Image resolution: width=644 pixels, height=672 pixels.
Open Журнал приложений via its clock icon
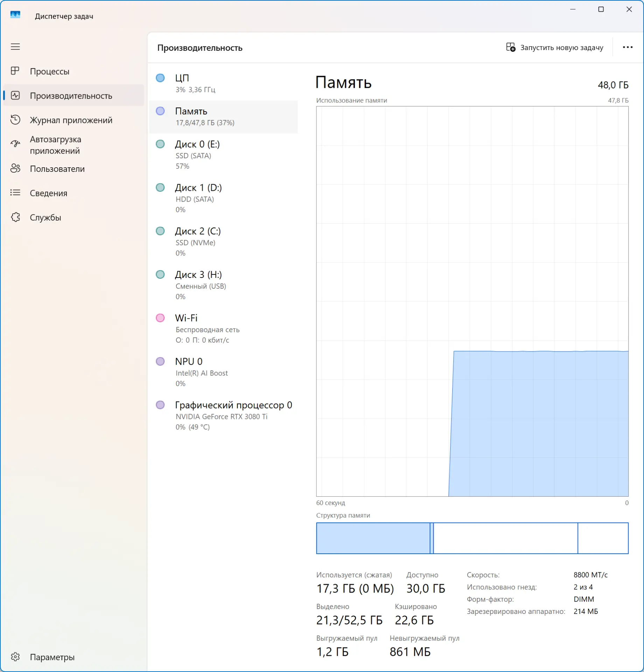click(15, 120)
